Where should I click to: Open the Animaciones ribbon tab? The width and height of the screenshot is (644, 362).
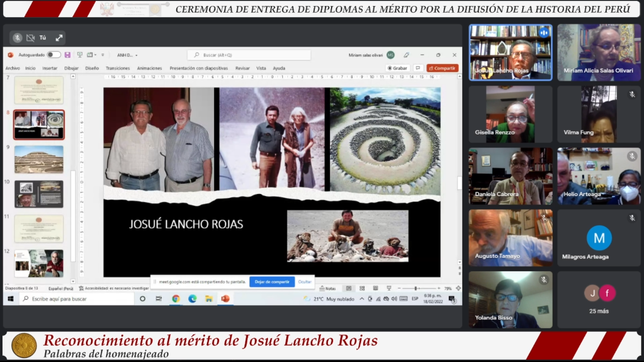point(149,68)
